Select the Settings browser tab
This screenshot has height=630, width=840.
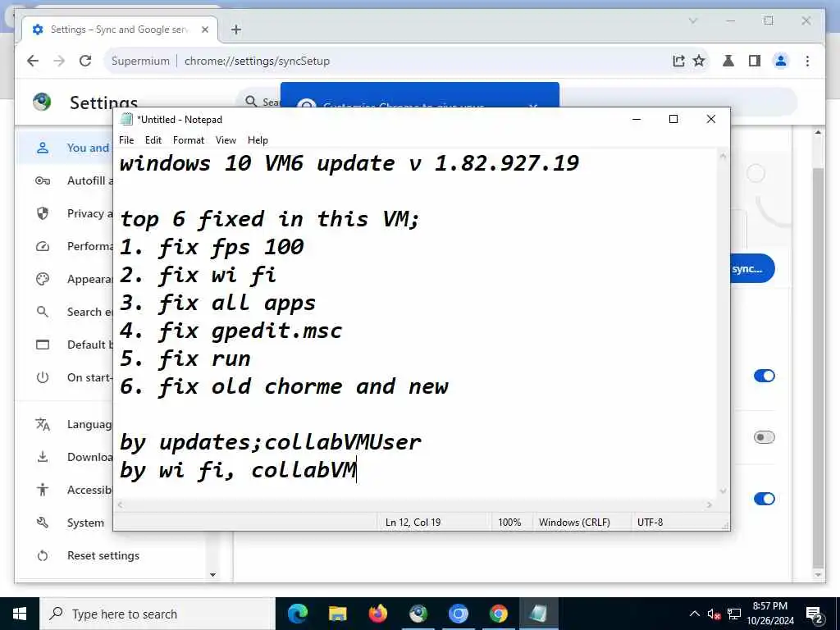pyautogui.click(x=120, y=30)
